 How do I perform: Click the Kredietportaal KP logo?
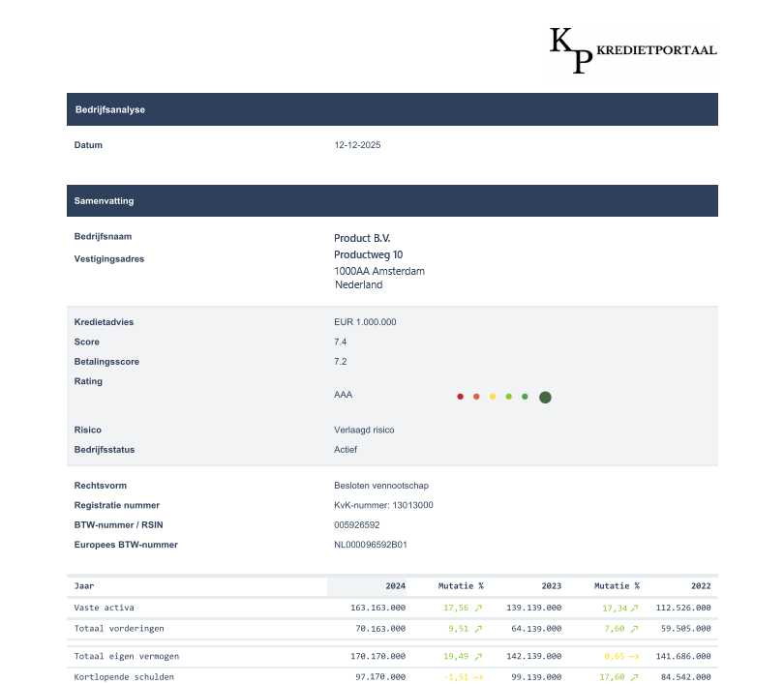coord(632,50)
